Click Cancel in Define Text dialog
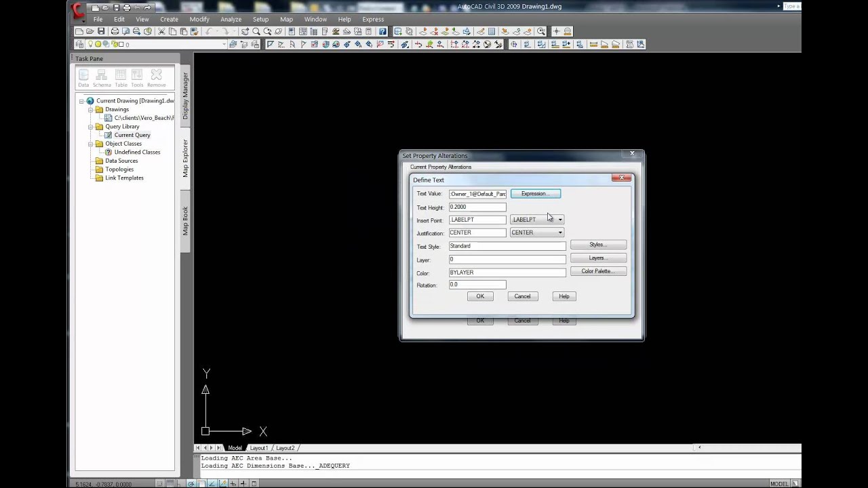The image size is (868, 488). tap(522, 296)
